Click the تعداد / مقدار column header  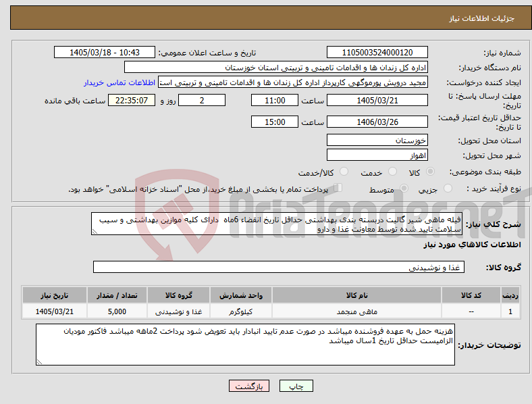pos(117,295)
